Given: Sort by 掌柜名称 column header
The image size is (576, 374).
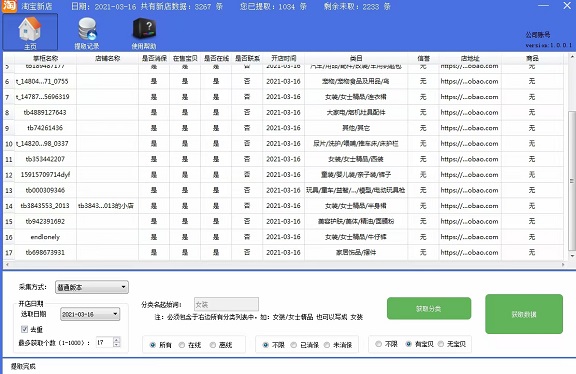Looking at the screenshot, I should (x=46, y=58).
